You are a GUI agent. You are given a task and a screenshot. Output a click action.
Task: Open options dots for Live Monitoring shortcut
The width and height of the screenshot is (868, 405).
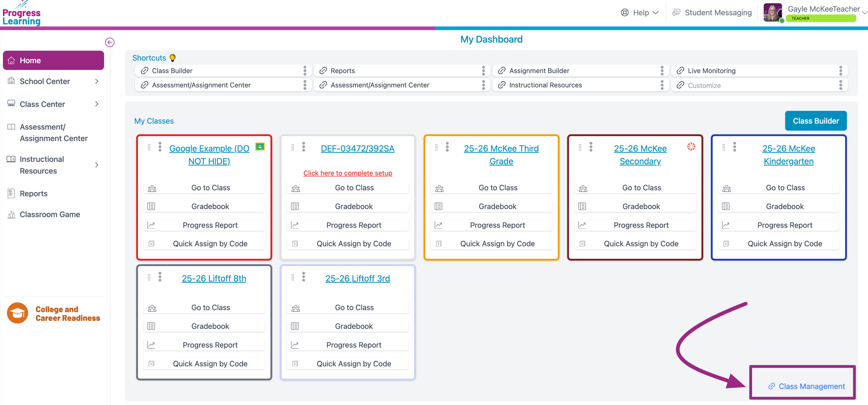point(840,71)
